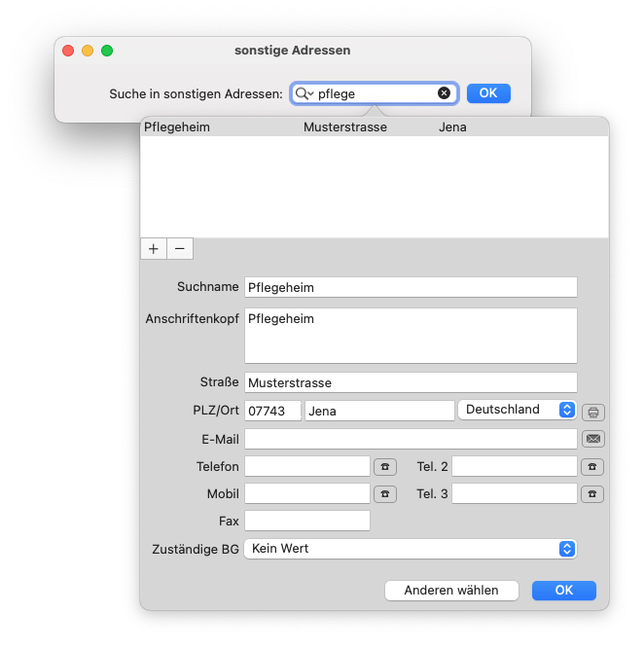This screenshot has height=649, width=644.
Task: Add a new address entry
Action: (x=154, y=249)
